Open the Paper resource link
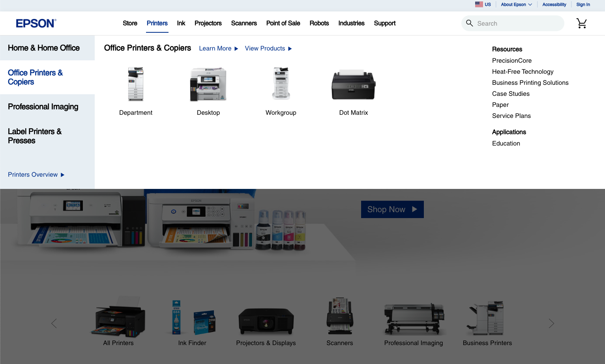The image size is (605, 364). (500, 105)
